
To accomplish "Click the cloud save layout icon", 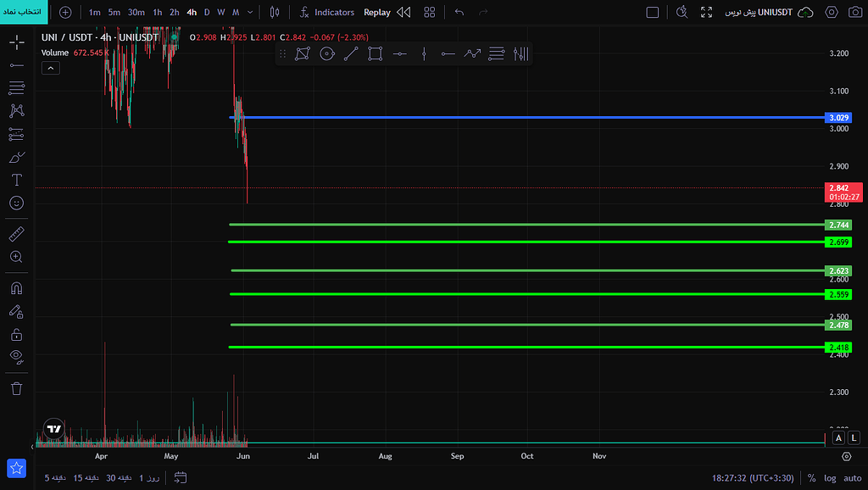I will [805, 12].
